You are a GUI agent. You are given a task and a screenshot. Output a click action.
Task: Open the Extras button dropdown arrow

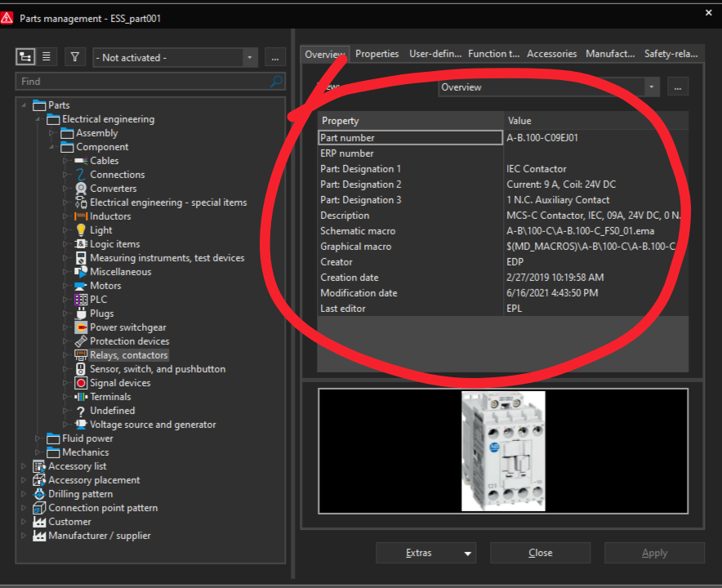tap(467, 554)
